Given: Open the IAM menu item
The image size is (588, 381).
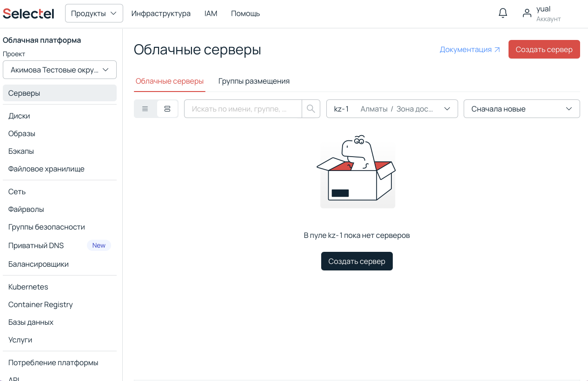Looking at the screenshot, I should click(x=211, y=13).
